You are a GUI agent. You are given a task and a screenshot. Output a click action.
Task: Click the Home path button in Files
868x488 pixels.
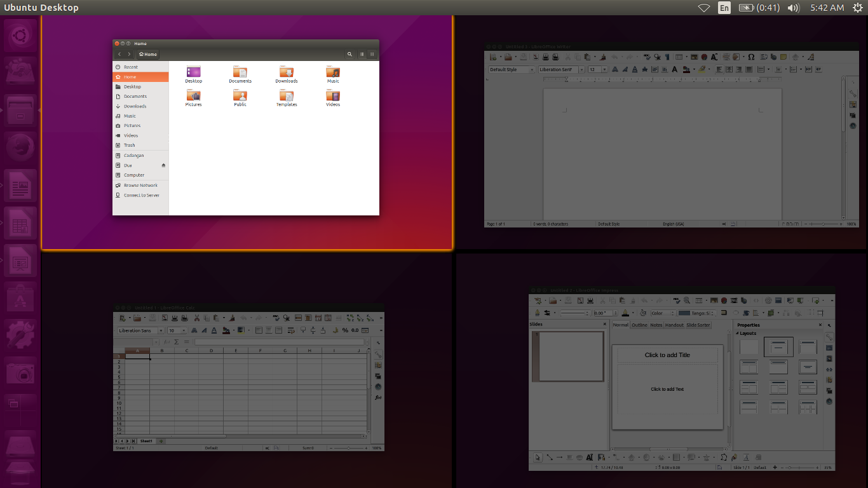(x=148, y=54)
